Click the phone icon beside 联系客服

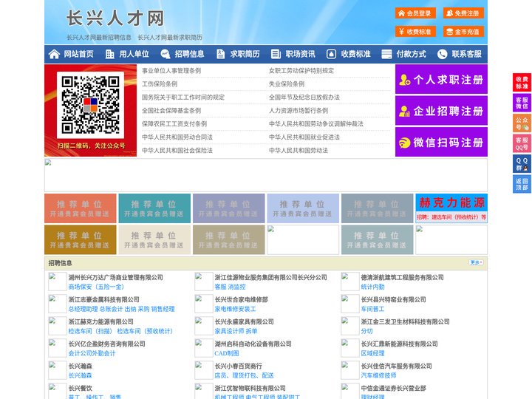pos(442,54)
